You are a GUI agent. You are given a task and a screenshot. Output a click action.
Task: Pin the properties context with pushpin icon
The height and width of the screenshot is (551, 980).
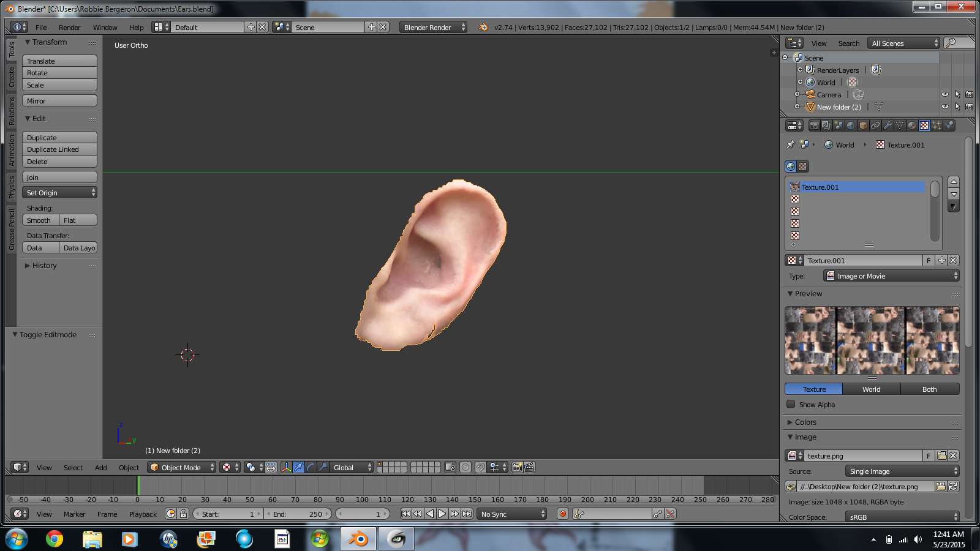tap(791, 144)
